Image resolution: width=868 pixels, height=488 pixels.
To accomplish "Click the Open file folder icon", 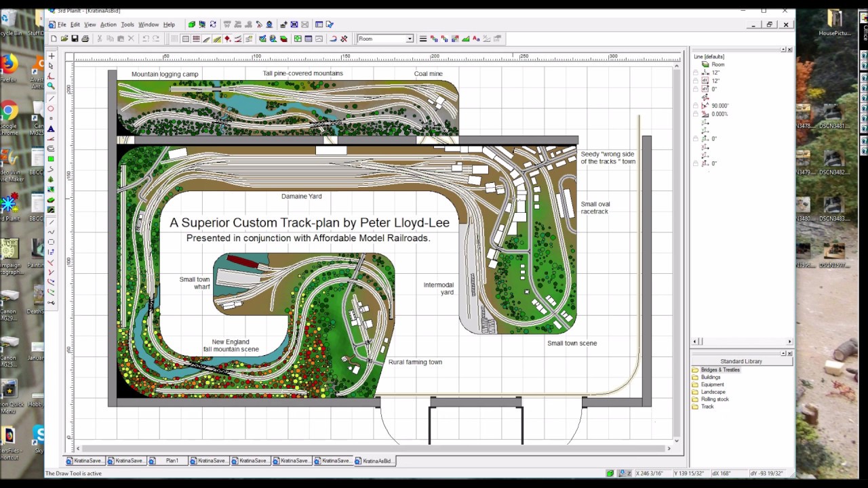I will [64, 39].
